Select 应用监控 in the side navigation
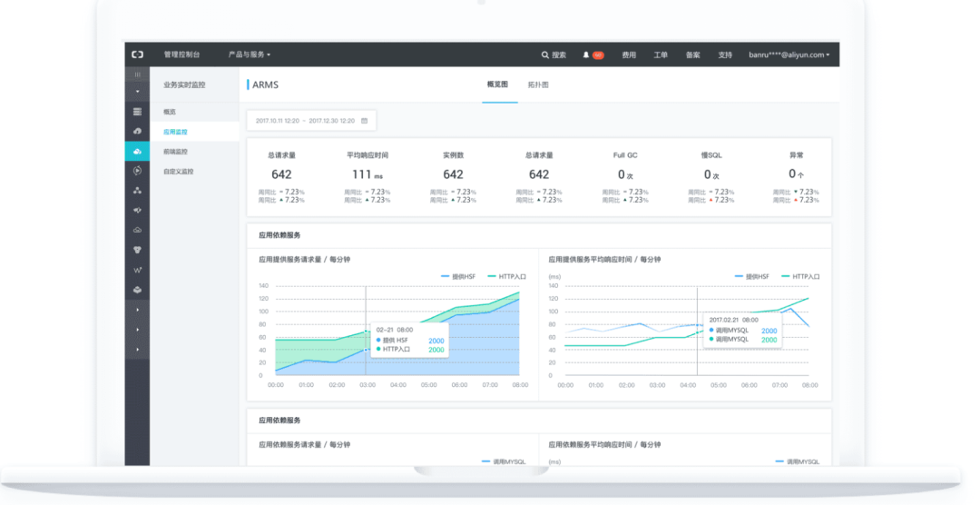980x505 pixels. [x=176, y=132]
